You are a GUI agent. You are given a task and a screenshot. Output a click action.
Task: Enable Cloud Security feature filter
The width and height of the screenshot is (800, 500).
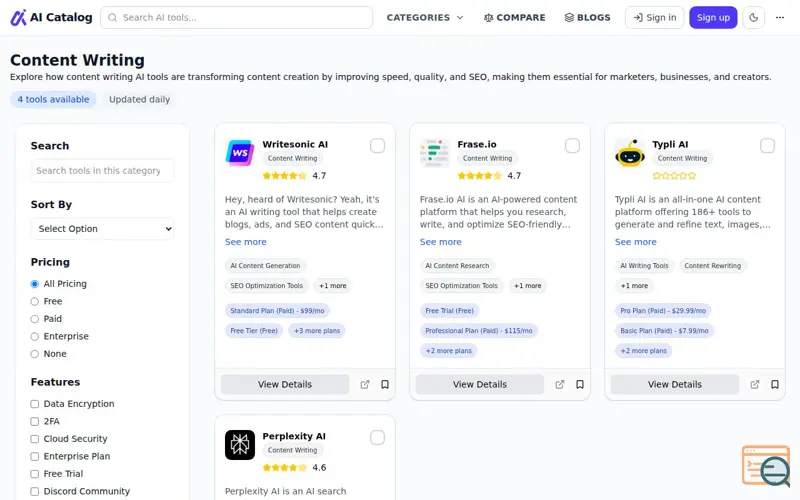(x=35, y=439)
